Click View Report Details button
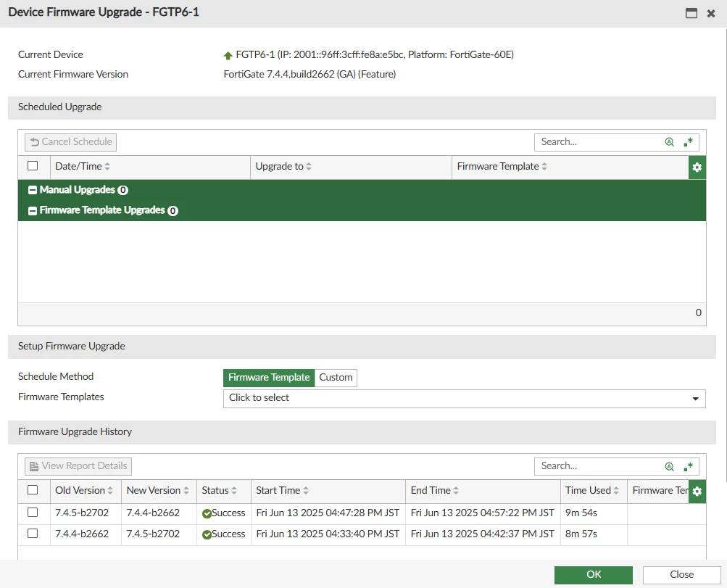 (78, 466)
